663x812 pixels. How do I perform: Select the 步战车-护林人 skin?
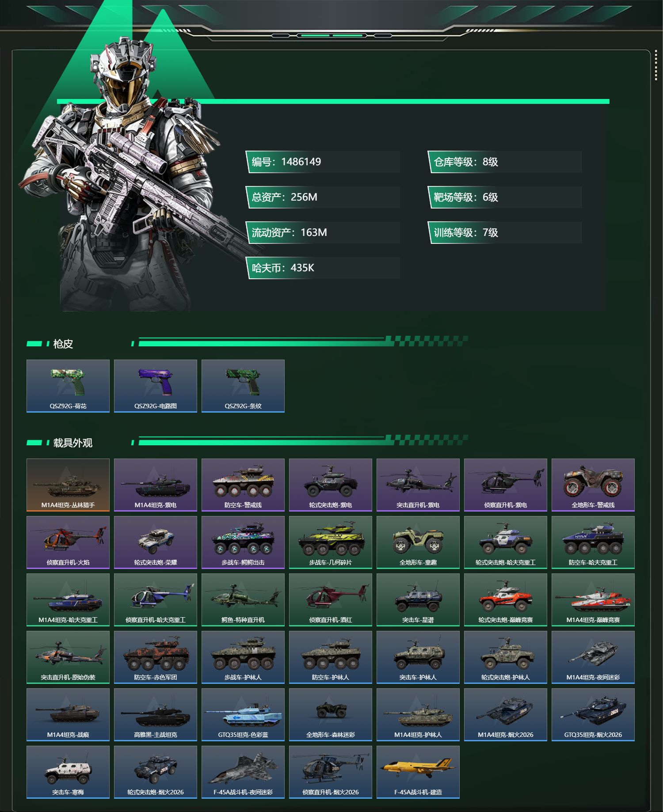243,657
